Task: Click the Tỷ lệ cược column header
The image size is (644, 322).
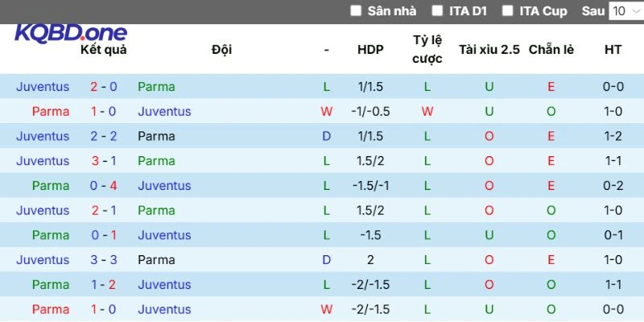Action: coord(427,50)
